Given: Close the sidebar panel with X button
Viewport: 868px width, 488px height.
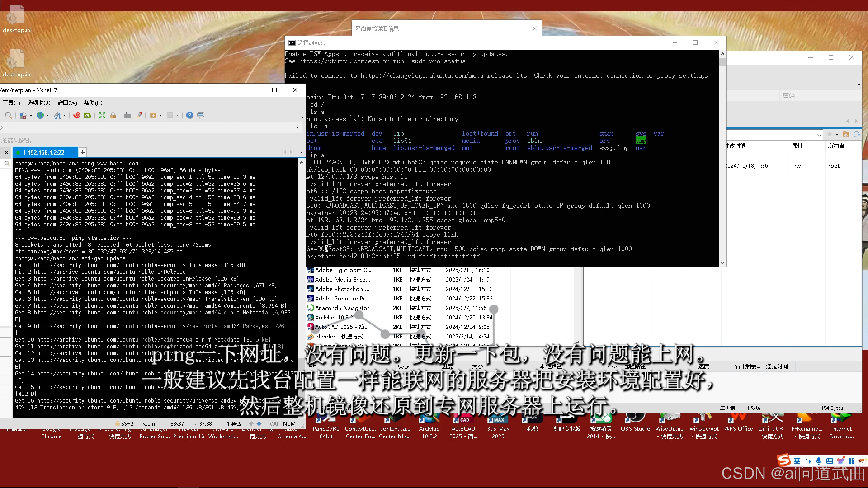Looking at the screenshot, I should click(6, 153).
